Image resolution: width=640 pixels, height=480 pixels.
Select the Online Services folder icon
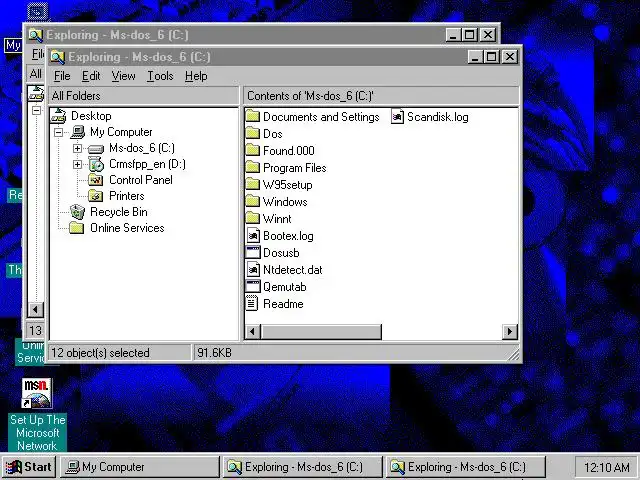pyautogui.click(x=77, y=228)
